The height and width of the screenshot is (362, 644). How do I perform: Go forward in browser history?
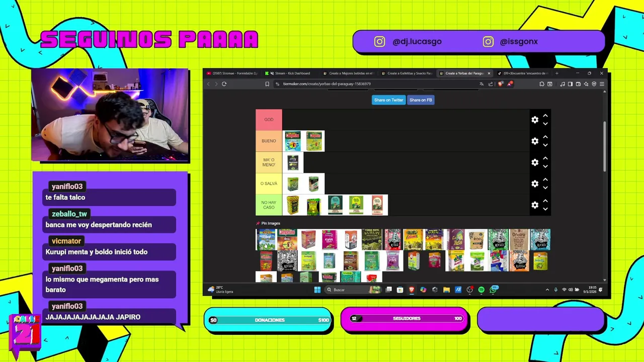click(216, 84)
